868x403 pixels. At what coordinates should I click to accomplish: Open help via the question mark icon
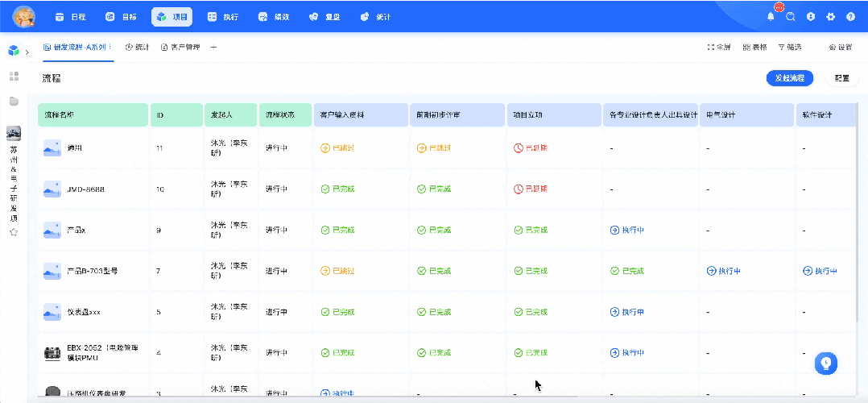[851, 17]
